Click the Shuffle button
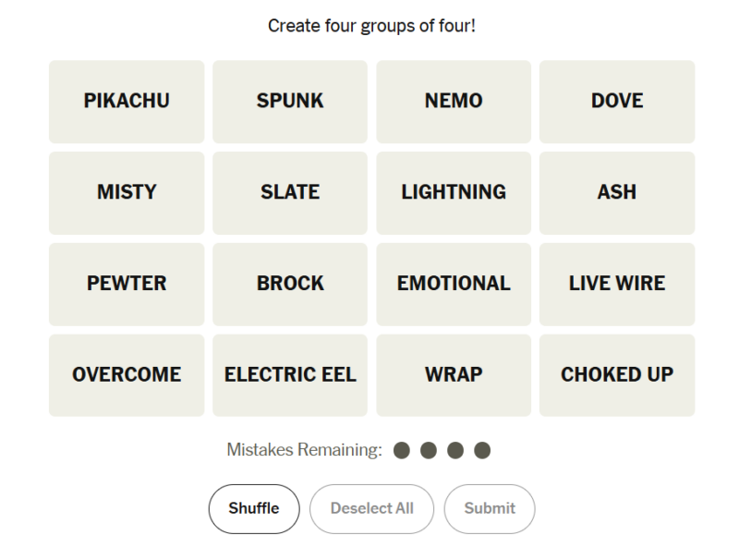 click(x=254, y=508)
